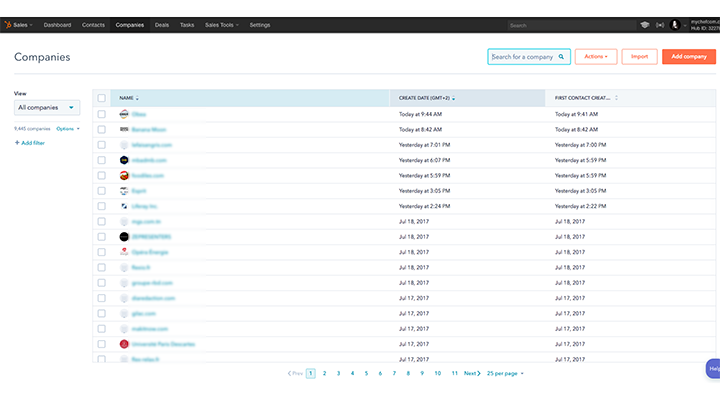The width and height of the screenshot is (720, 400).
Task: Check the Université Paris Descartes row
Action: point(101,344)
